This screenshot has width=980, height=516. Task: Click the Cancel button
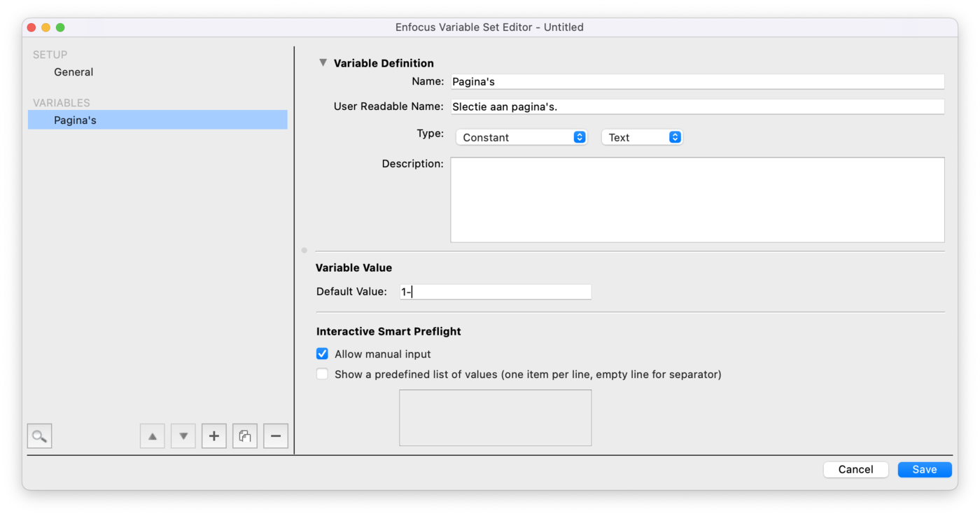click(856, 470)
